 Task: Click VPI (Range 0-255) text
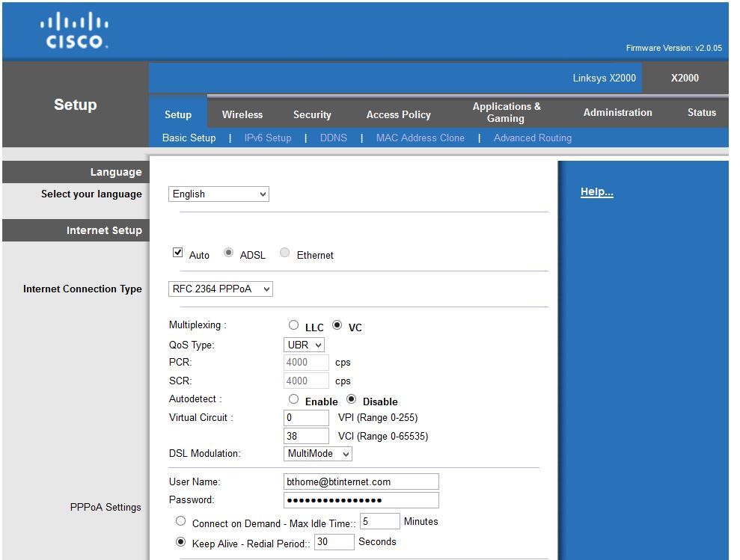378,417
